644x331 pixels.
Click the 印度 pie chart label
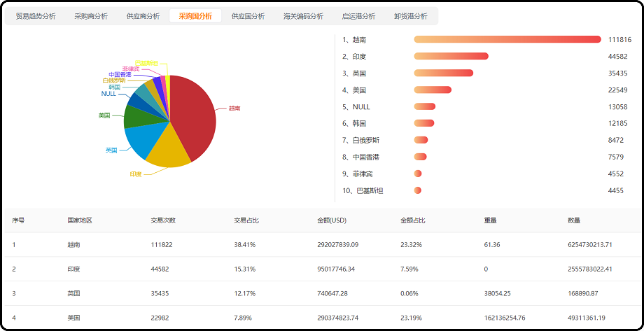click(136, 174)
